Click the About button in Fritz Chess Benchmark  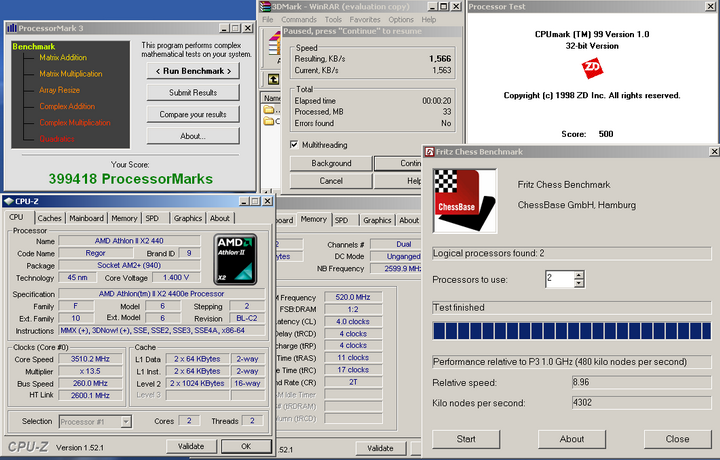pyautogui.click(x=572, y=439)
